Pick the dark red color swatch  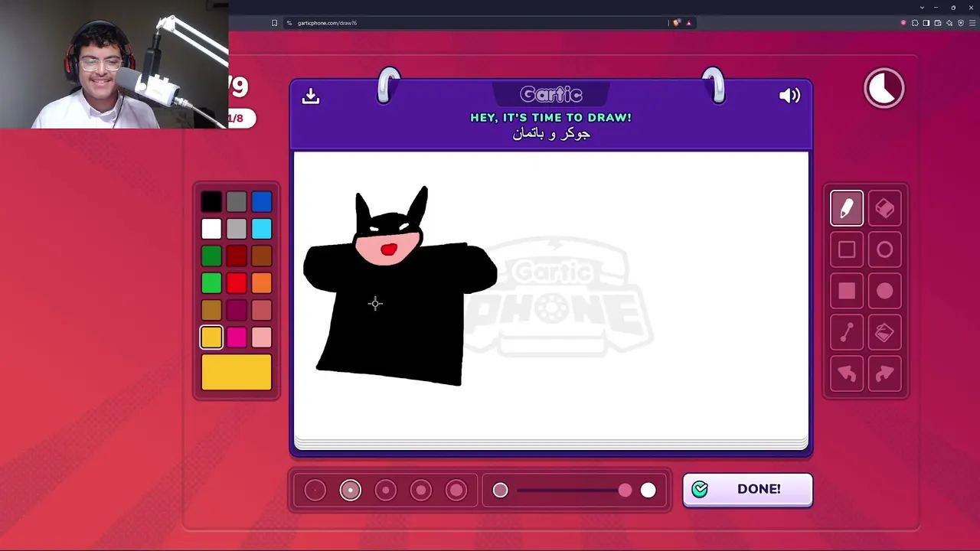coord(237,256)
